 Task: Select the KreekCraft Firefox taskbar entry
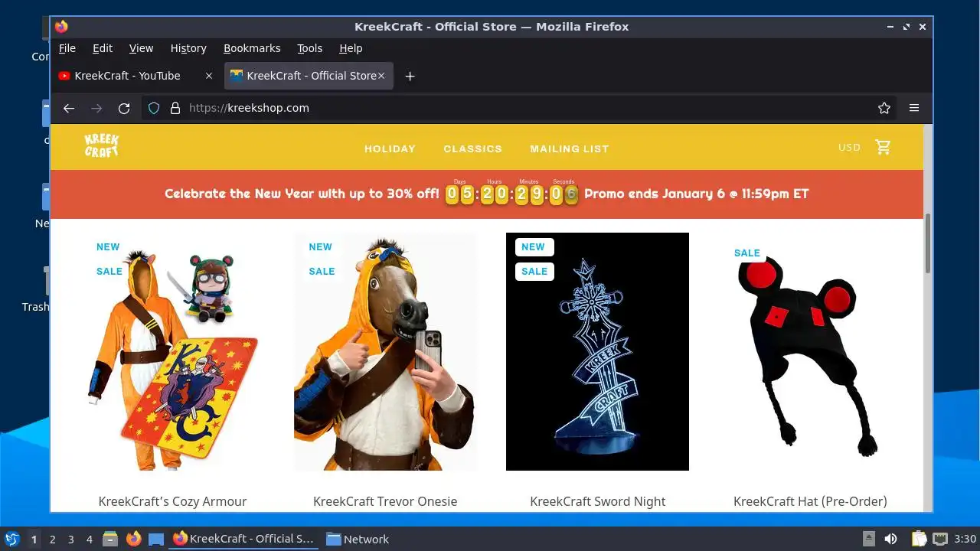[x=243, y=539]
